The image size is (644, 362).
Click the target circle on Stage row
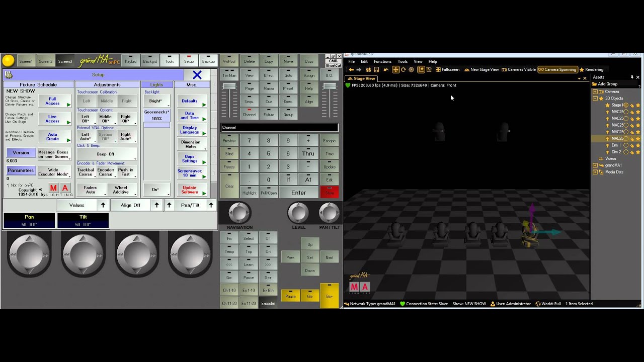pos(626,105)
